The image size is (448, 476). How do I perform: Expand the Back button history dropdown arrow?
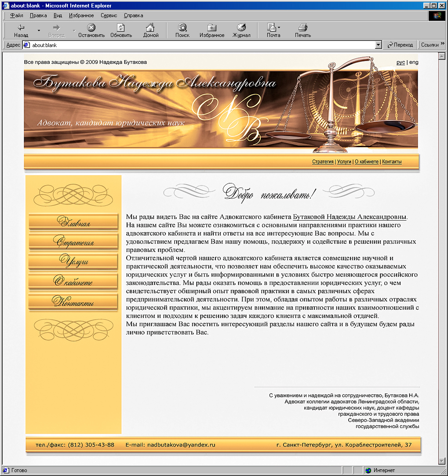point(39,31)
